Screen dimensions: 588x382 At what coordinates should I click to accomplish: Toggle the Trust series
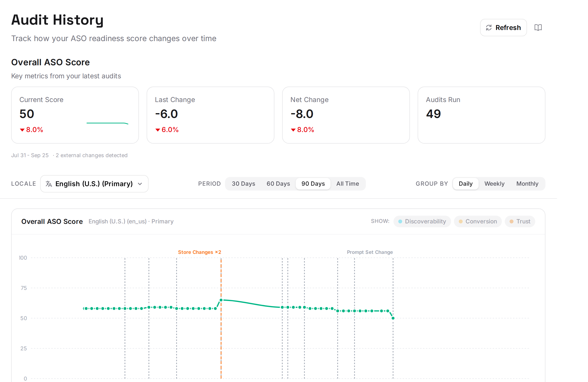pos(520,221)
